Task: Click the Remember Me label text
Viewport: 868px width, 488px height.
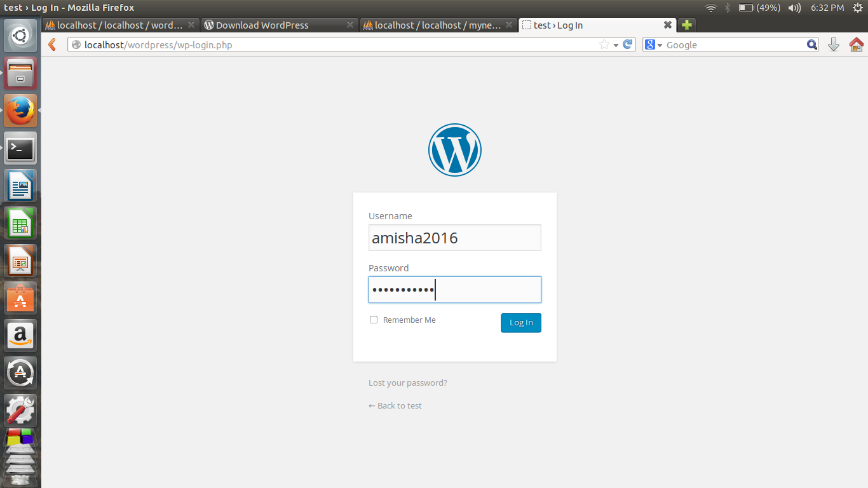Action: coord(409,320)
